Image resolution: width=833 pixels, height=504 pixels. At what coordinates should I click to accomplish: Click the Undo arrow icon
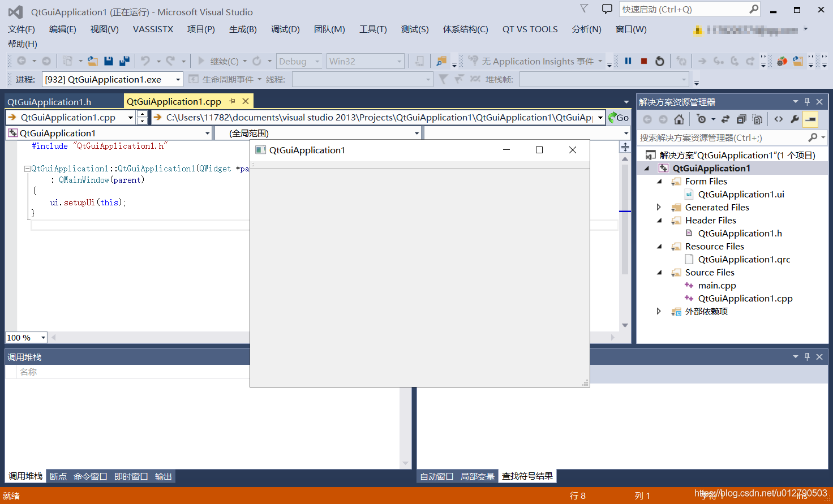point(145,61)
